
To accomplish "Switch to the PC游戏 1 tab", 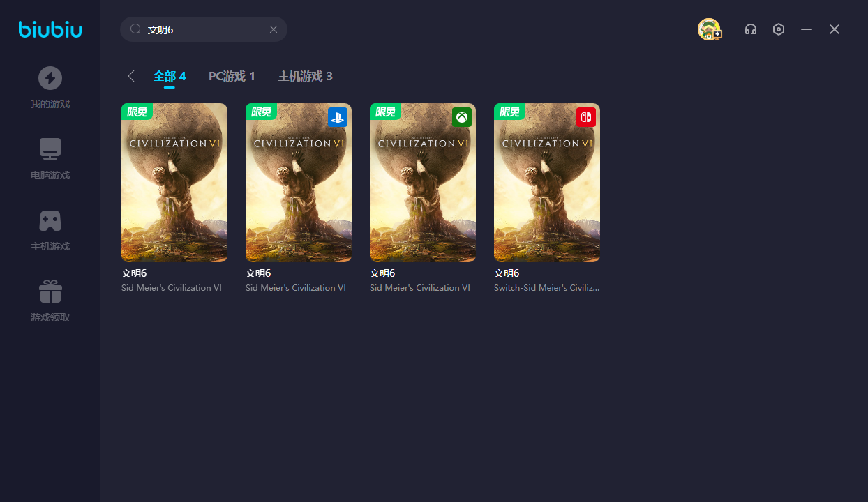I will point(232,76).
